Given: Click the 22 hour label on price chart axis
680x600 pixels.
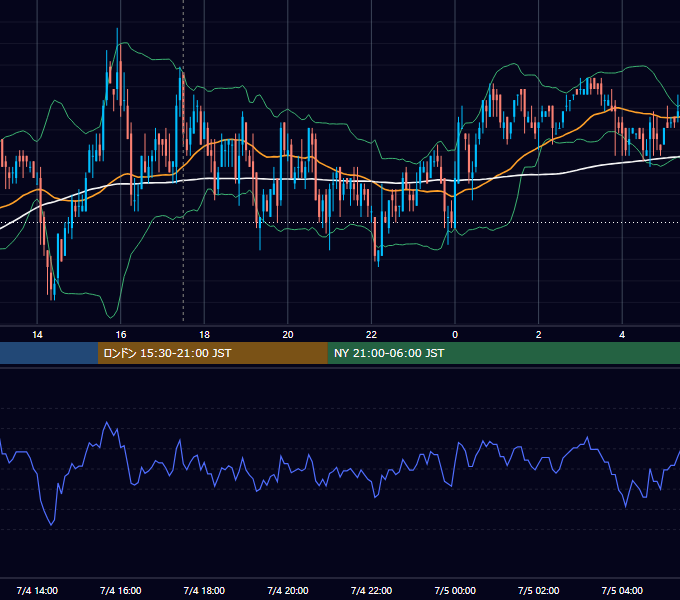Looking at the screenshot, I should pos(372,335).
